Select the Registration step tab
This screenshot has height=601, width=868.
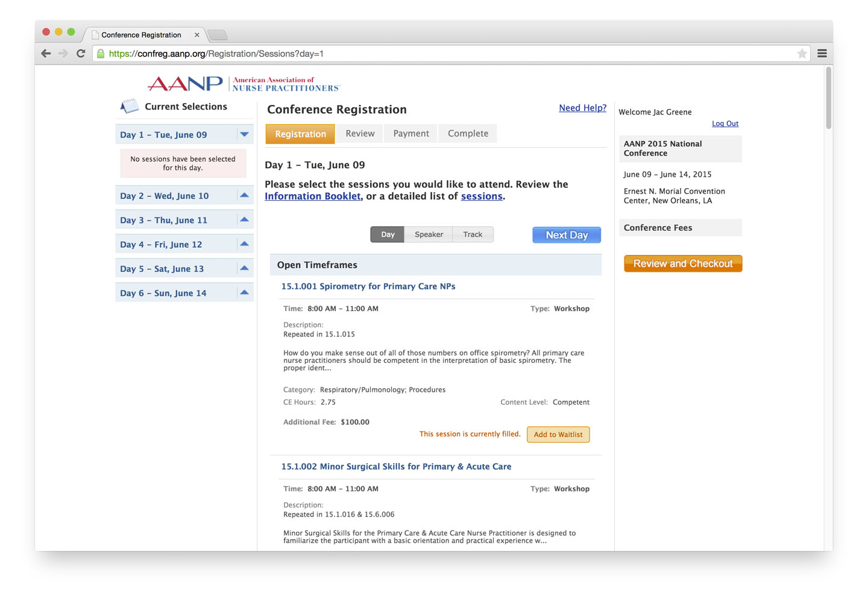point(300,134)
